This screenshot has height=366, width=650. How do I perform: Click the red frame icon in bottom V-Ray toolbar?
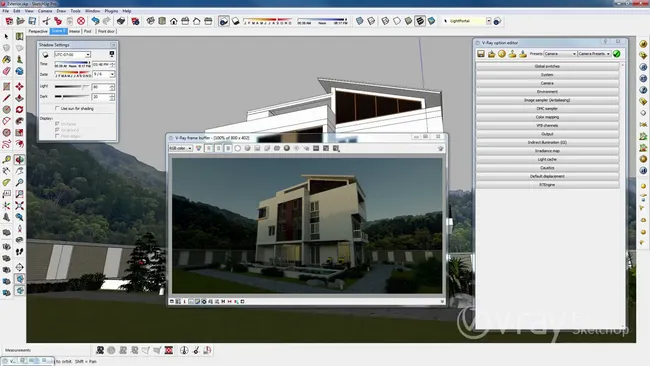[x=169, y=350]
